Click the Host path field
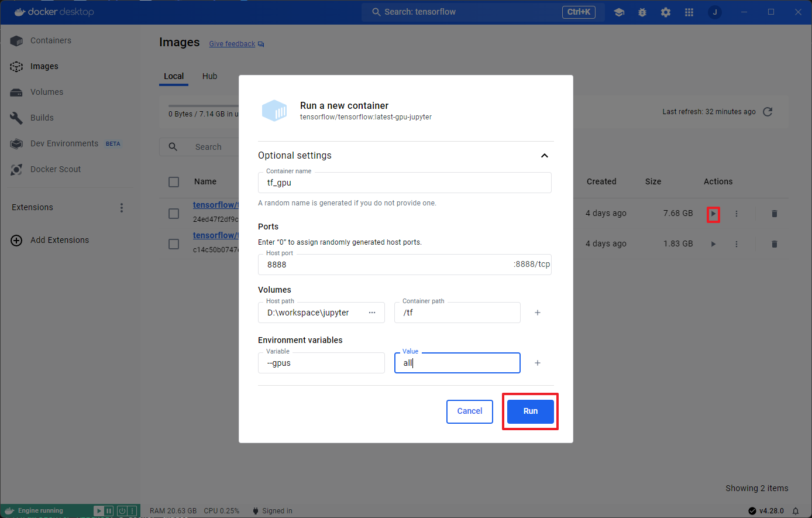This screenshot has height=518, width=812. coord(321,313)
